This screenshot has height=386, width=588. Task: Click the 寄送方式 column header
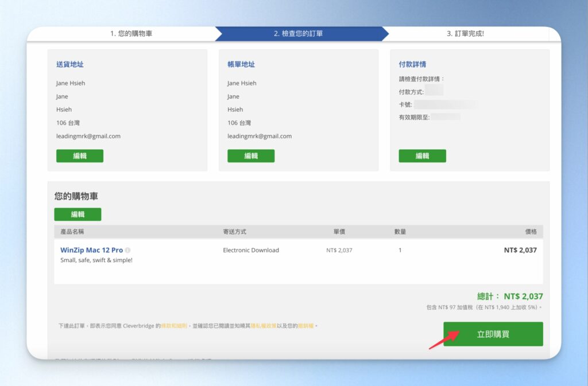(234, 232)
